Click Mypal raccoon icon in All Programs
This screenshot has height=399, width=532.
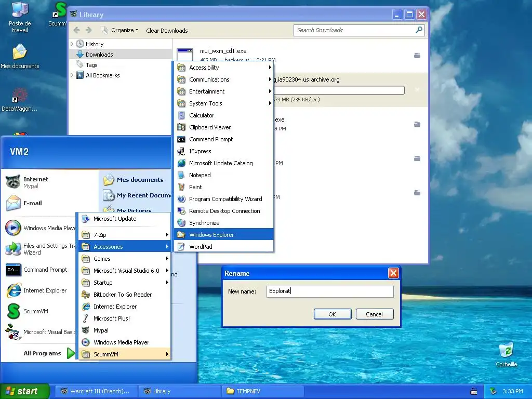86,330
